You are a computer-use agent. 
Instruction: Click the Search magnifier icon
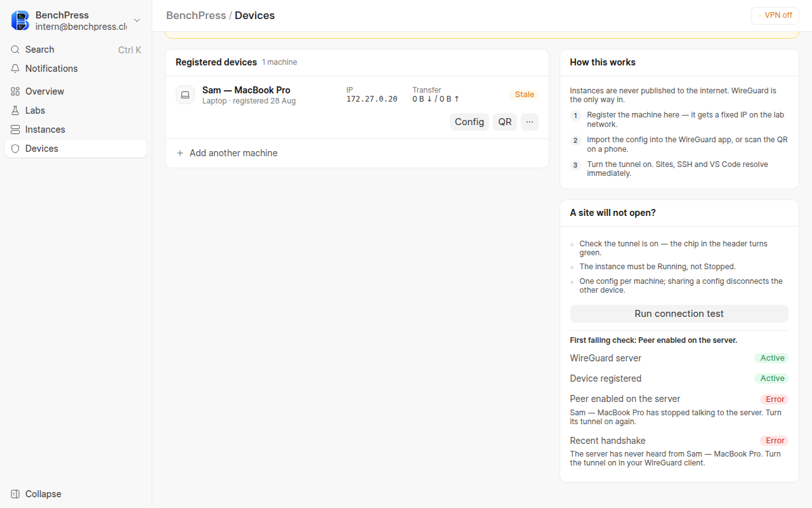coord(15,50)
